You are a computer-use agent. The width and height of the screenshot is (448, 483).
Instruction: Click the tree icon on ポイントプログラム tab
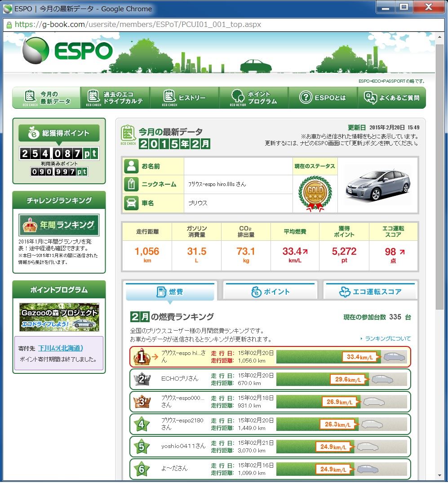coord(238,96)
